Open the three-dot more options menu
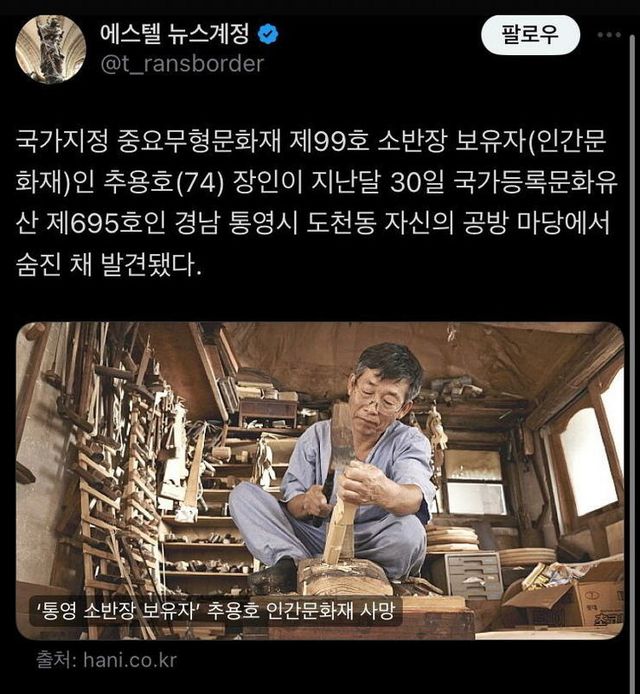 [609, 35]
